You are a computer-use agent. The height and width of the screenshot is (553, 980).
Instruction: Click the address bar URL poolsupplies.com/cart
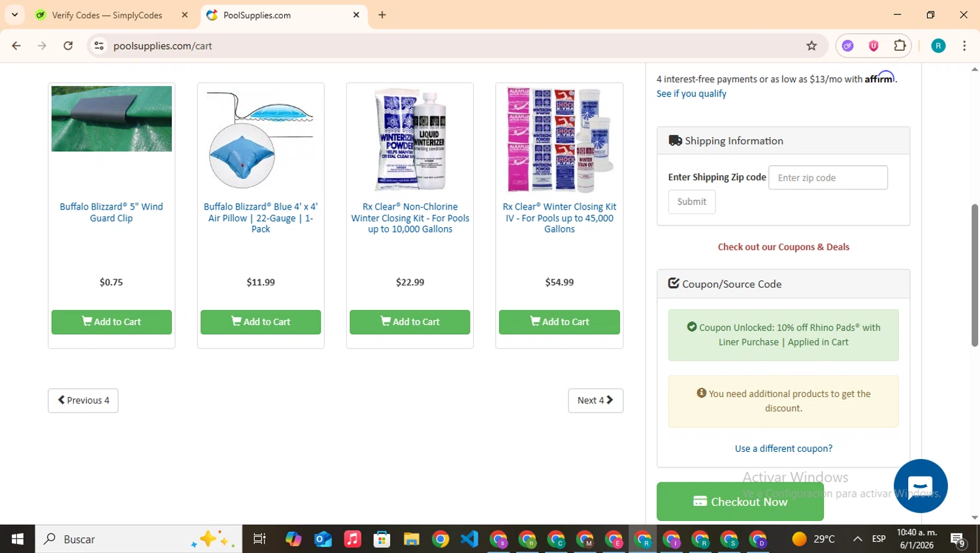coord(163,46)
